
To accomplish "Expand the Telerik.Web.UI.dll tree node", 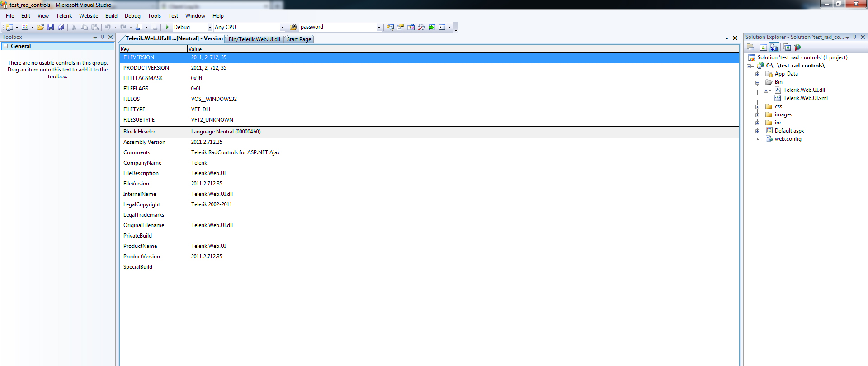I will point(766,90).
